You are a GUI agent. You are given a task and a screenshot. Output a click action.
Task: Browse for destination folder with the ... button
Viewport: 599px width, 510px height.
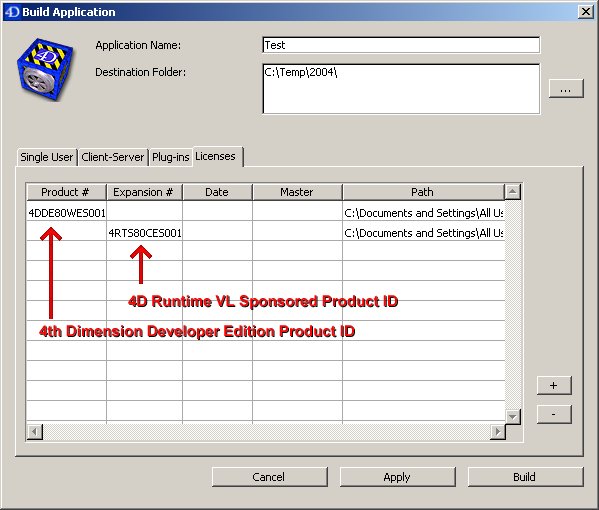tap(566, 89)
